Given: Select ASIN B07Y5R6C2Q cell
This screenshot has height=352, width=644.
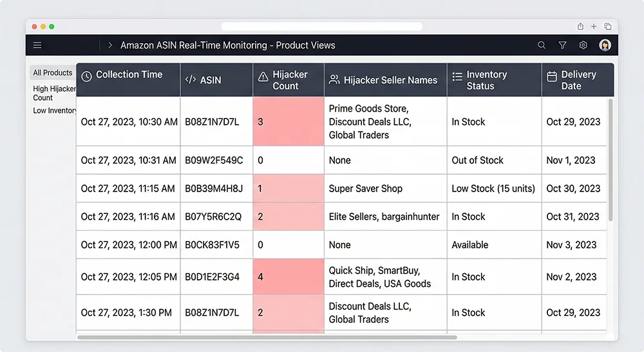Looking at the screenshot, I should pos(216,217).
